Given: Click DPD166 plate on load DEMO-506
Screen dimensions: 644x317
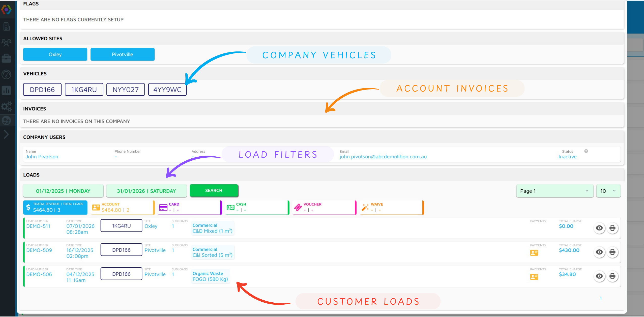Looking at the screenshot, I should pyautogui.click(x=121, y=274).
